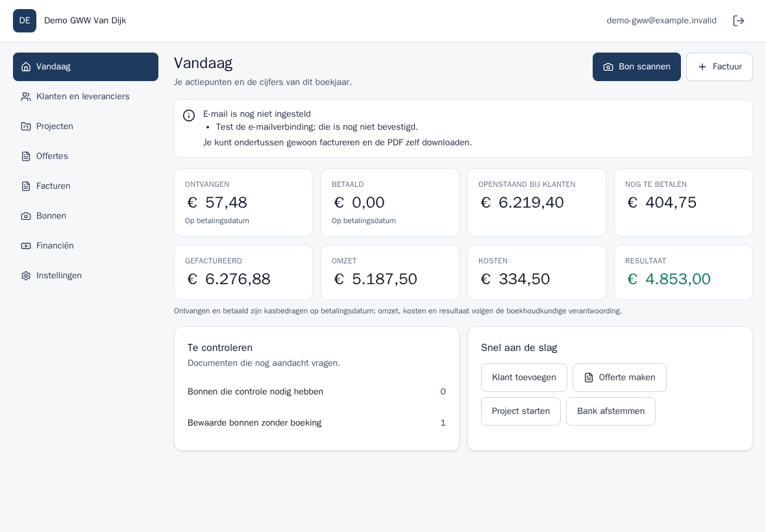The image size is (766, 532).
Task: Choose Bank afstemmen
Action: click(611, 411)
